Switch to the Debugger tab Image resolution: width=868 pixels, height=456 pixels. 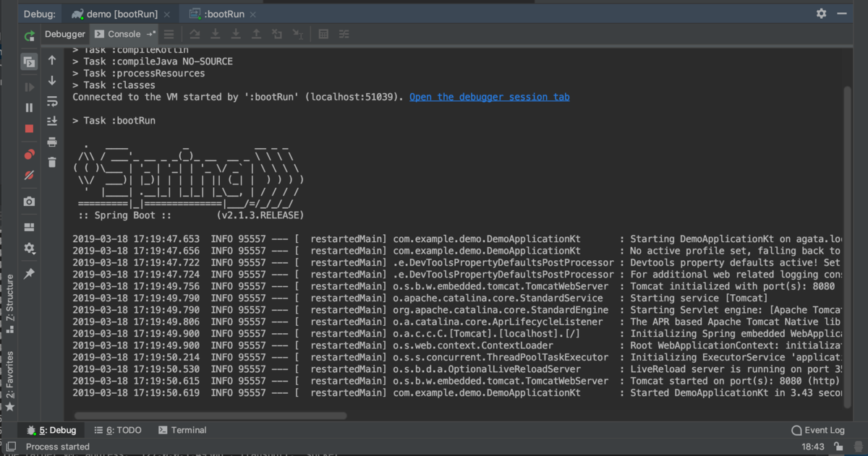65,34
